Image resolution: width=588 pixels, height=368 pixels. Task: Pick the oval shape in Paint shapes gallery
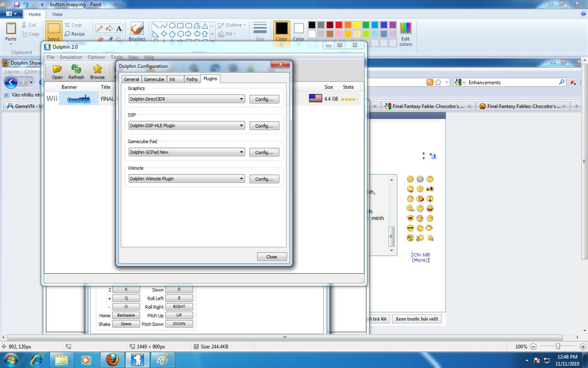tap(172, 25)
